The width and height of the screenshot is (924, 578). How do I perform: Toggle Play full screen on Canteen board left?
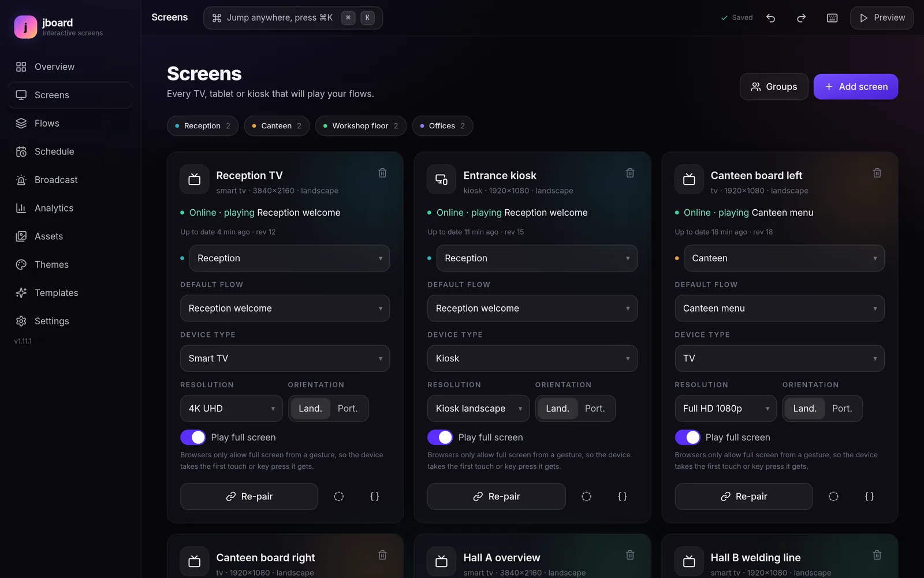click(x=687, y=438)
